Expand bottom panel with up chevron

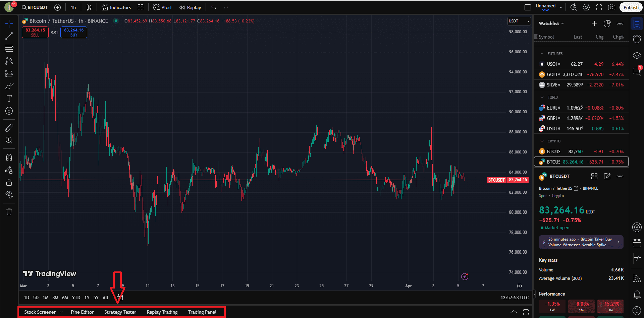pyautogui.click(x=514, y=312)
